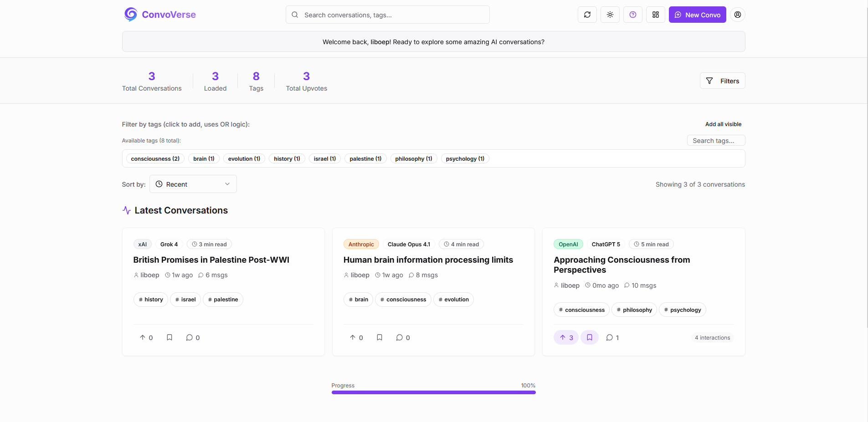Image resolution: width=868 pixels, height=422 pixels.
Task: Click the grid layout icon
Action: click(x=655, y=15)
